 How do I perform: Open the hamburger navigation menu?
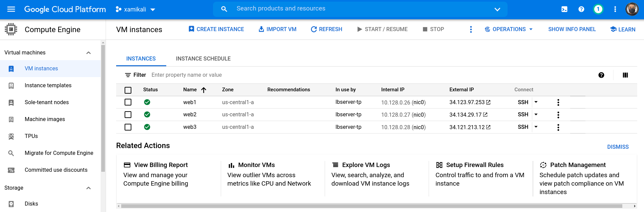(11, 9)
